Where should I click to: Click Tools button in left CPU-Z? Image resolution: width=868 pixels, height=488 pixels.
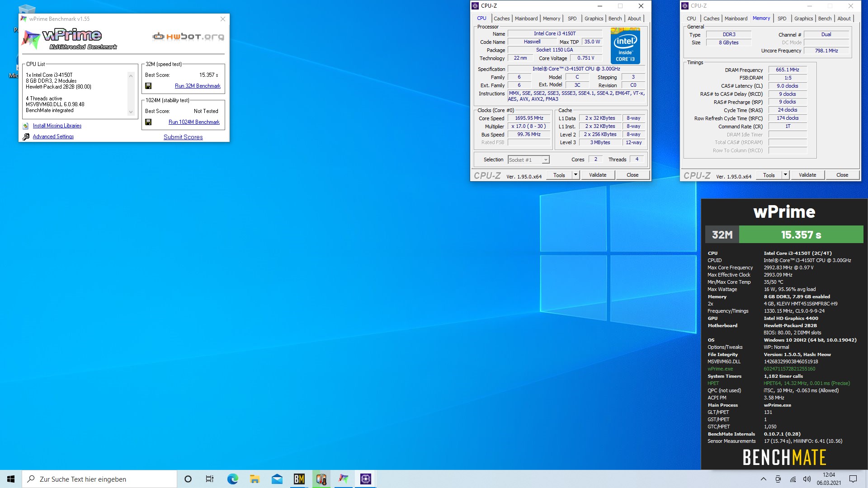tap(559, 175)
